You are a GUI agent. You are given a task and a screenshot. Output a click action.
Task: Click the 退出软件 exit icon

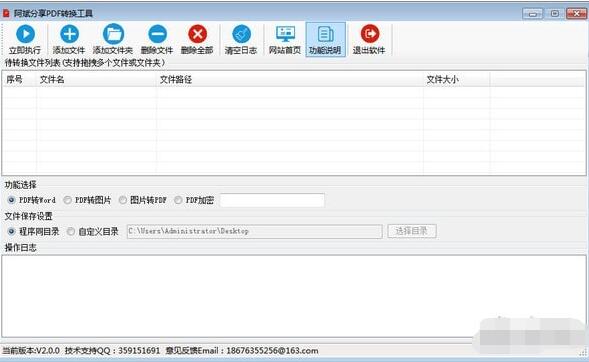(370, 34)
